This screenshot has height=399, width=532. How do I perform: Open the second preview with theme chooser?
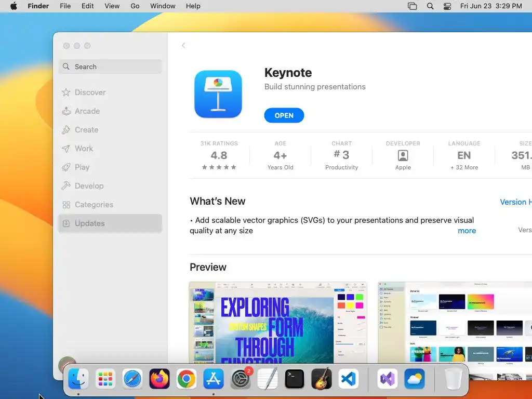[x=455, y=322]
